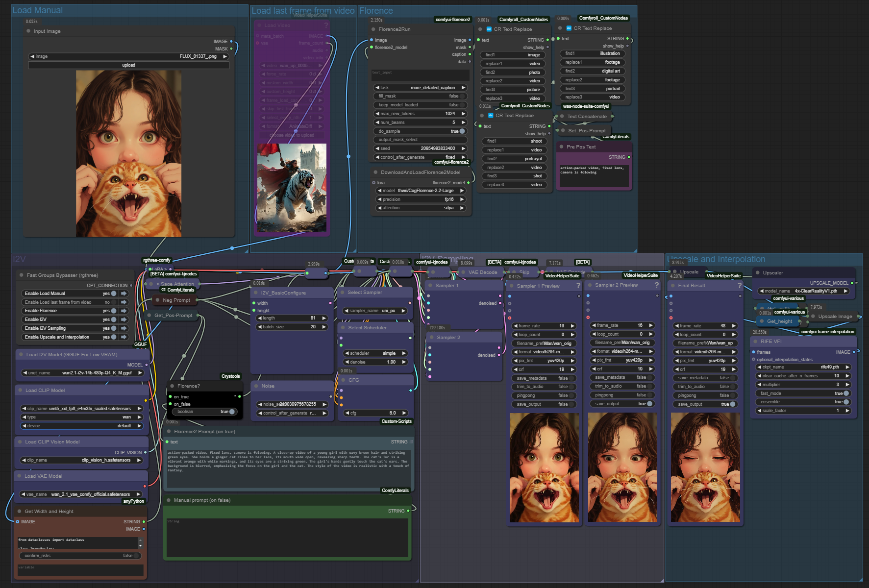The height and width of the screenshot is (588, 869).
Task: Select the Florence group title
Action: (x=376, y=11)
